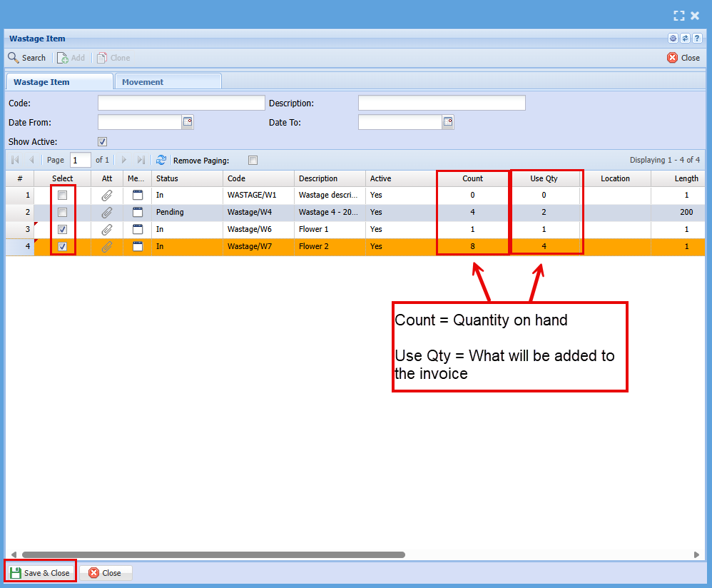Sort by the Length column header
The height and width of the screenshot is (588, 712).
pos(678,178)
